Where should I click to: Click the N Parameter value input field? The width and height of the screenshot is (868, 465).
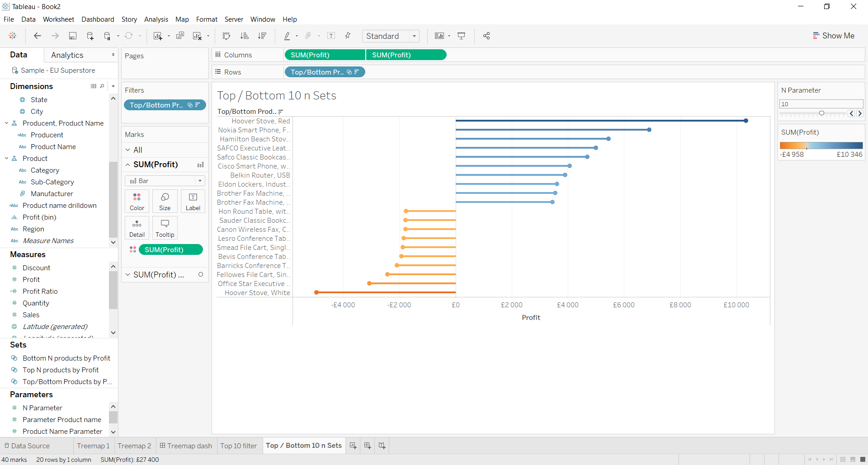(821, 104)
